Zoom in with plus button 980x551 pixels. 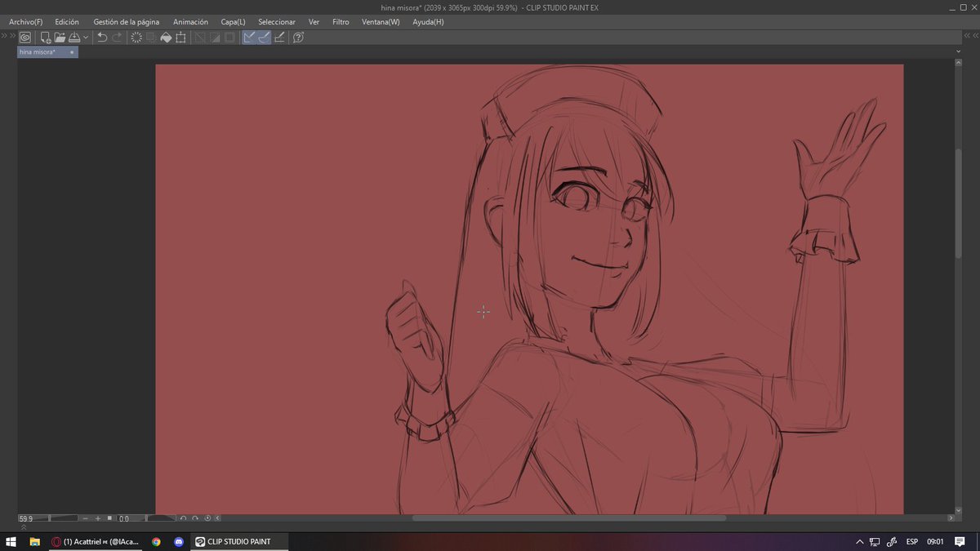tap(98, 518)
